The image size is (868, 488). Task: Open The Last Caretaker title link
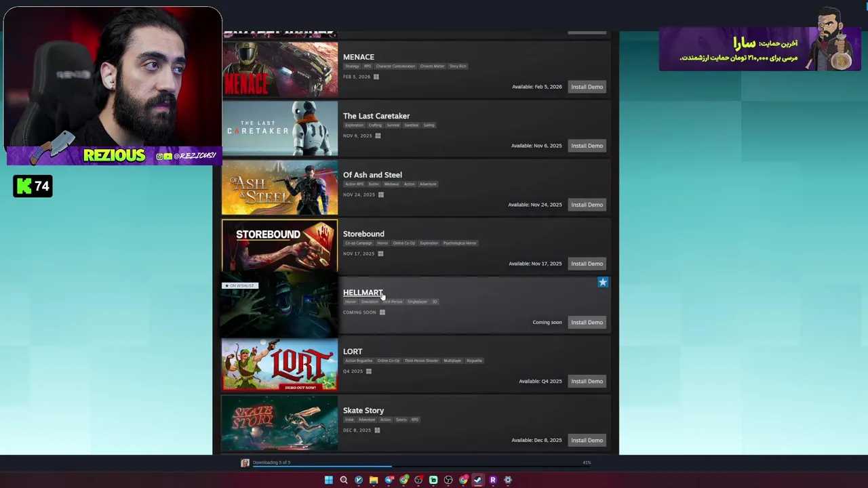pos(376,116)
